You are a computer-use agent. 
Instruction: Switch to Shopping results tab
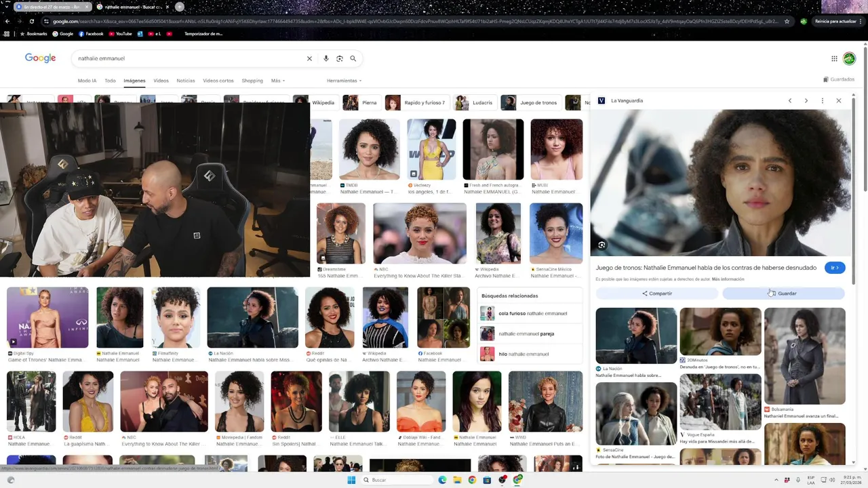coord(252,81)
